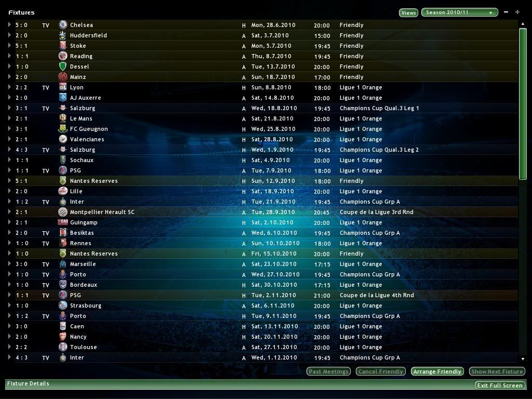Click the Guingamp EAG logo
532x399 pixels.
coord(63,222)
